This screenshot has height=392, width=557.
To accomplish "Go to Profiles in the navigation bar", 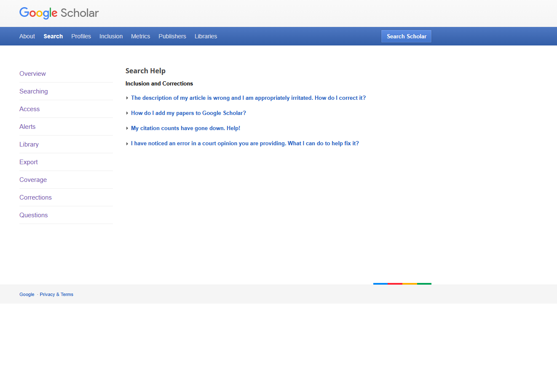I will [81, 36].
